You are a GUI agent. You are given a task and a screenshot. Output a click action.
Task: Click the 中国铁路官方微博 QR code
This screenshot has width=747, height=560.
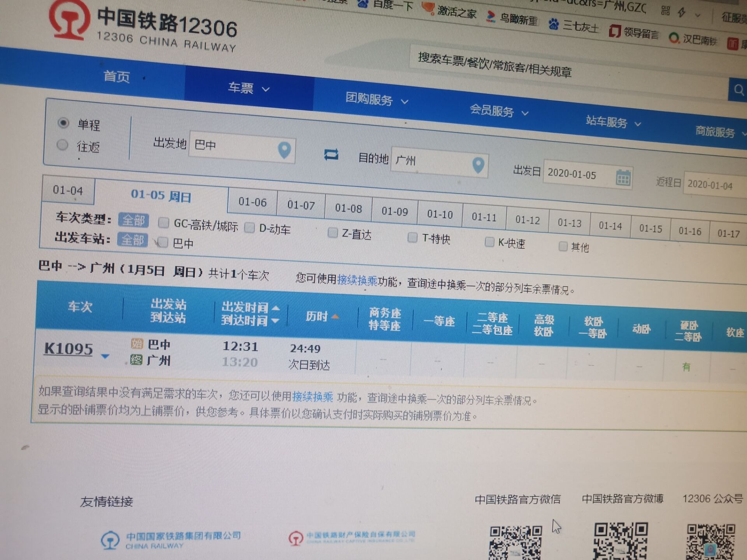[x=621, y=541]
